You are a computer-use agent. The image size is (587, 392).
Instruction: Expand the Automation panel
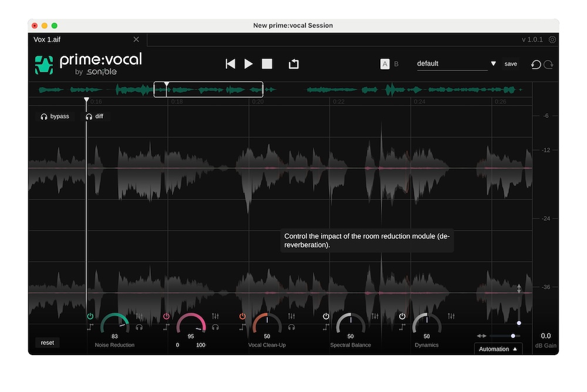pos(497,349)
